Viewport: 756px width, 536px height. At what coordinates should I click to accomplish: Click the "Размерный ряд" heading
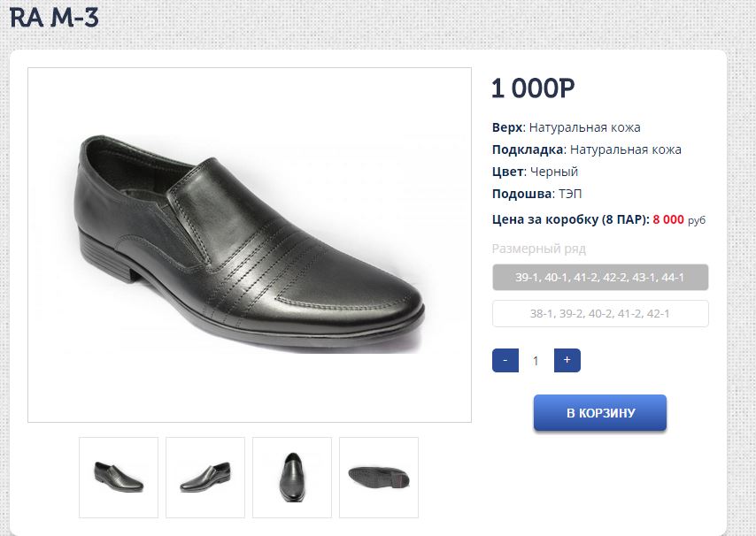(538, 249)
